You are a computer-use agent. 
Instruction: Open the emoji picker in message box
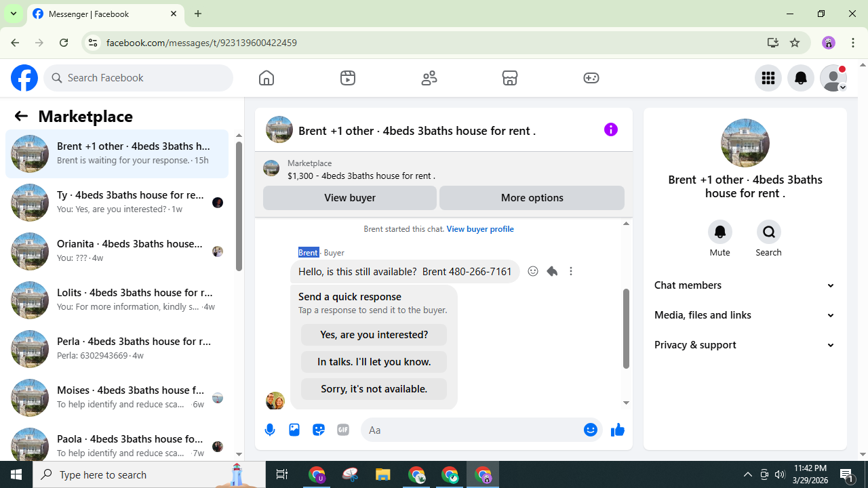(x=591, y=430)
